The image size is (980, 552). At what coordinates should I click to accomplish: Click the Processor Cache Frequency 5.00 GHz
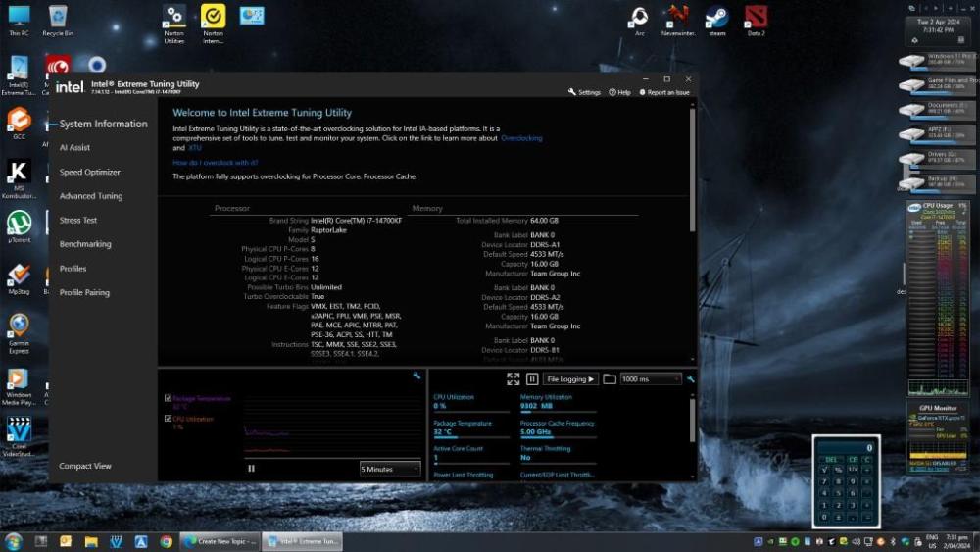(x=536, y=432)
